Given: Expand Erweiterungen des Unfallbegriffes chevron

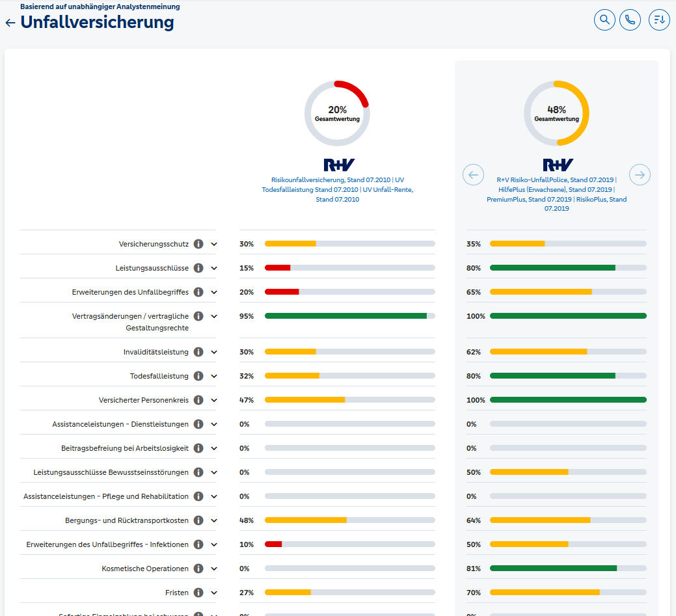Looking at the screenshot, I should [214, 292].
